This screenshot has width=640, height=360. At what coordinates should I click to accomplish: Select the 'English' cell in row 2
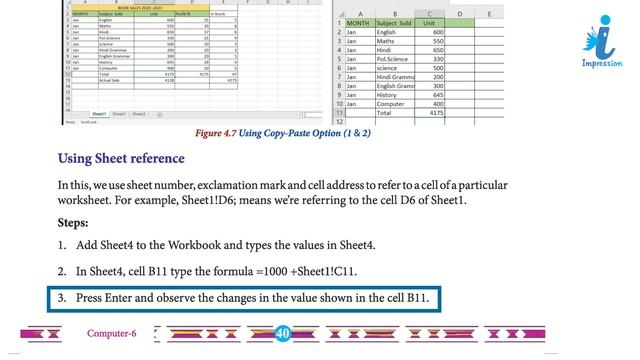point(395,32)
